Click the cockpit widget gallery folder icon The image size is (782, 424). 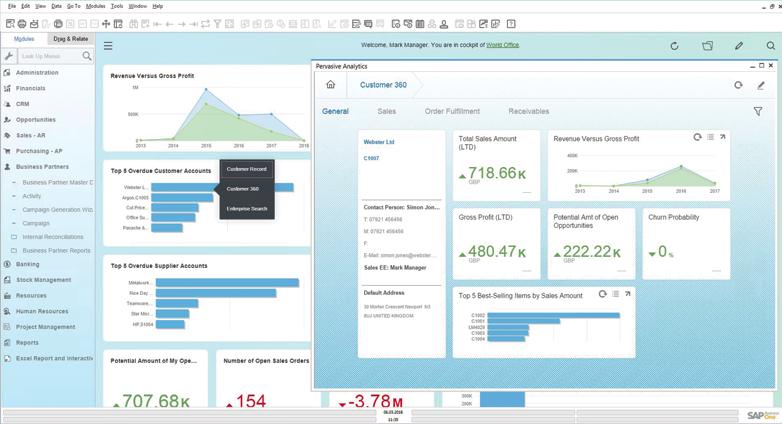(x=707, y=46)
